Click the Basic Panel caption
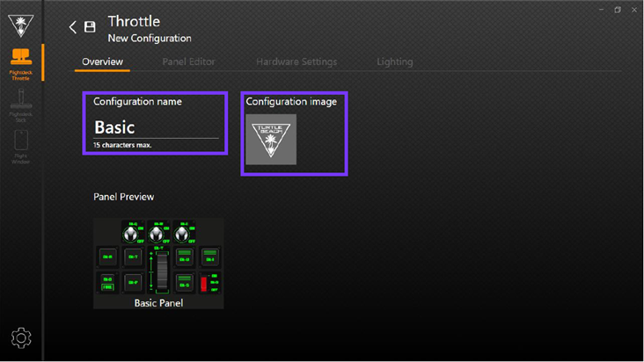Image resolution: width=644 pixels, height=362 pixels. click(x=158, y=303)
